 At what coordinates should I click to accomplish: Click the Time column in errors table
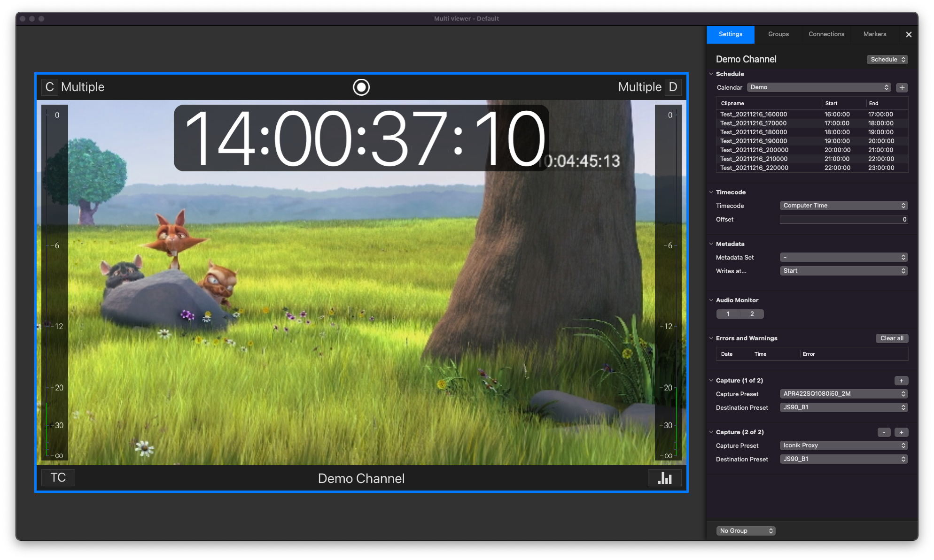(x=775, y=354)
